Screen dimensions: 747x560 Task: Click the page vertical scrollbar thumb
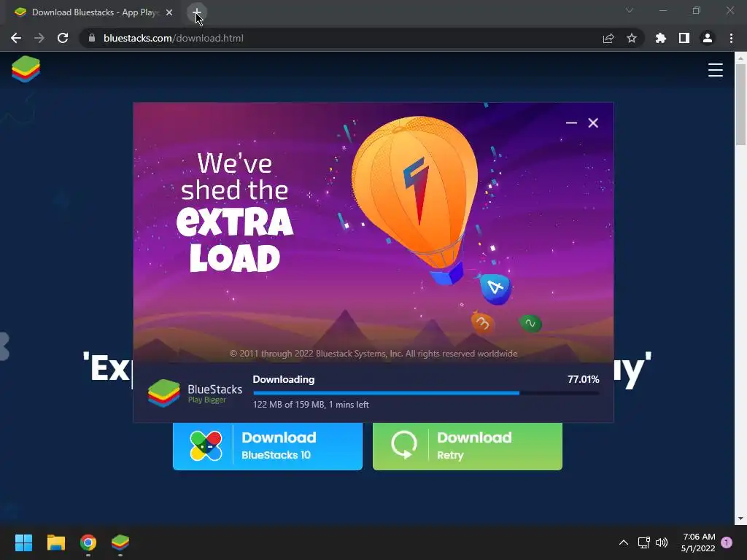pos(740,104)
